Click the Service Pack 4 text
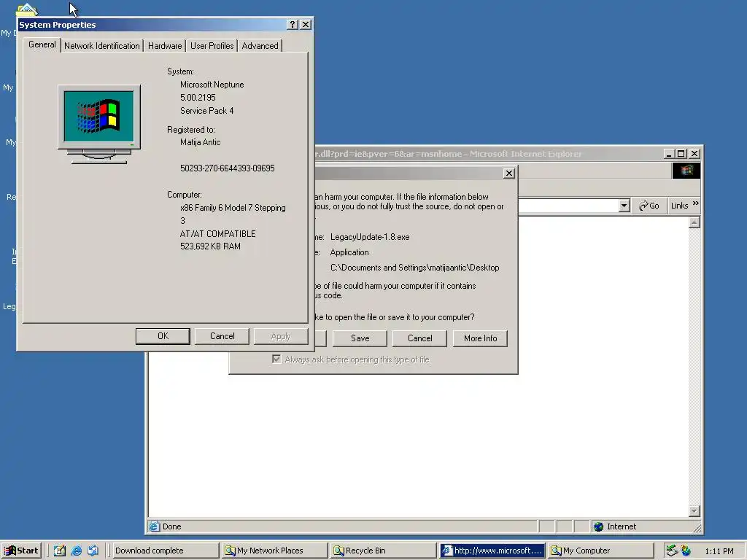Image resolution: width=747 pixels, height=560 pixels. 206,111
